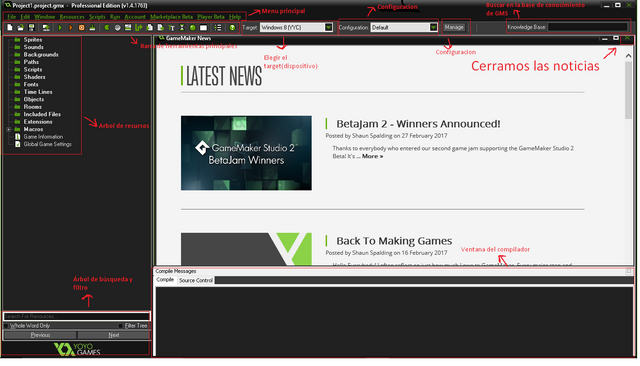Run the game with the green play icon
Viewport: 640px width, 366px height.
pos(60,28)
